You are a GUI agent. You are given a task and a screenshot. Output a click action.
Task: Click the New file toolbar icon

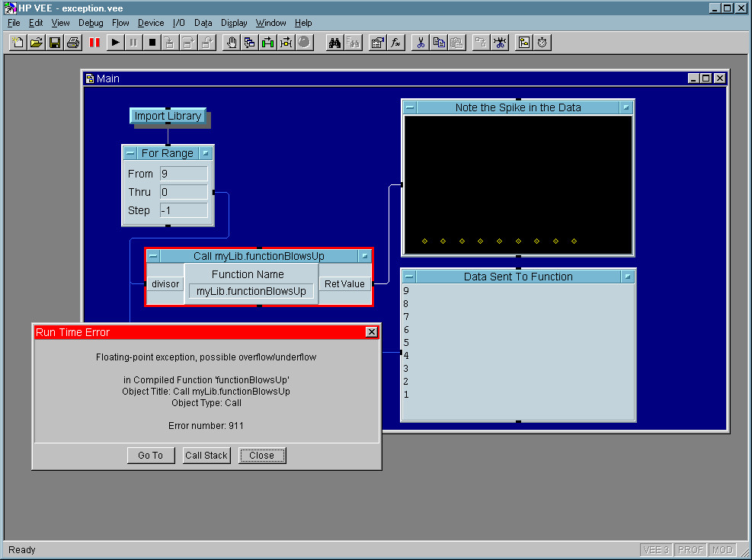pyautogui.click(x=18, y=43)
